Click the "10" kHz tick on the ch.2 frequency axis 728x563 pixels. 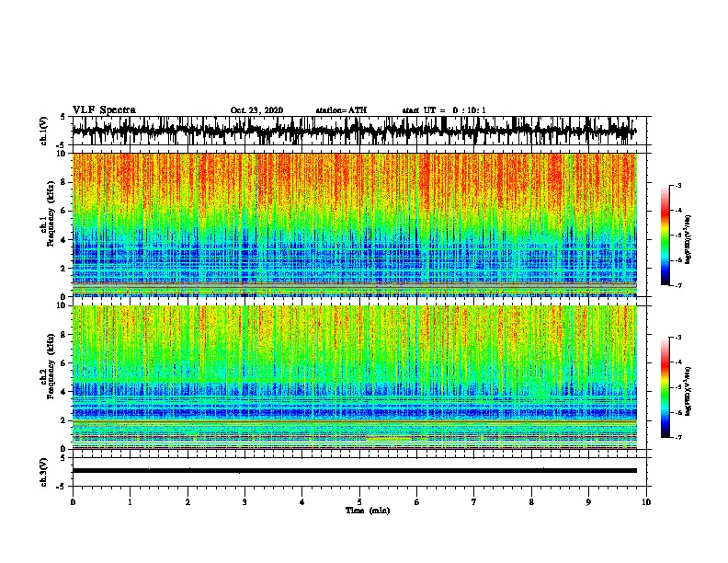[x=62, y=305]
